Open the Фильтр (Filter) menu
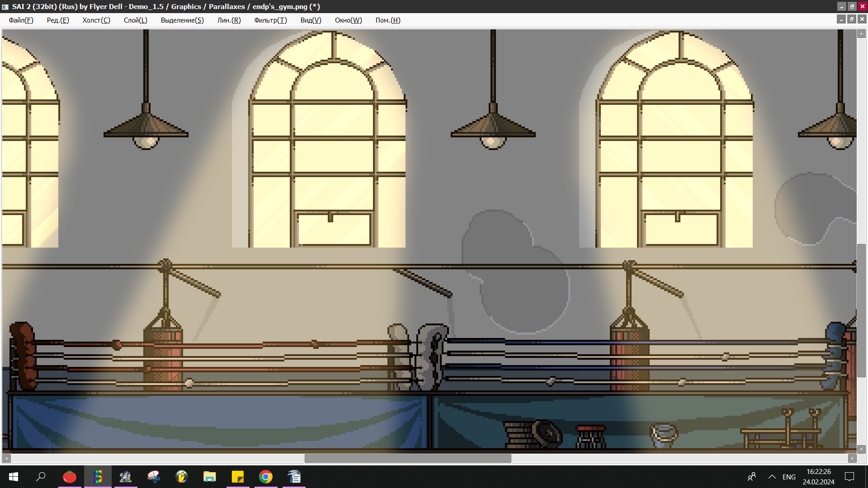868x488 pixels. click(x=270, y=20)
